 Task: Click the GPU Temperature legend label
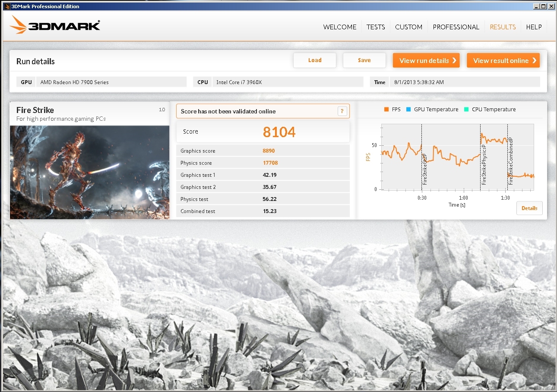[x=436, y=110]
